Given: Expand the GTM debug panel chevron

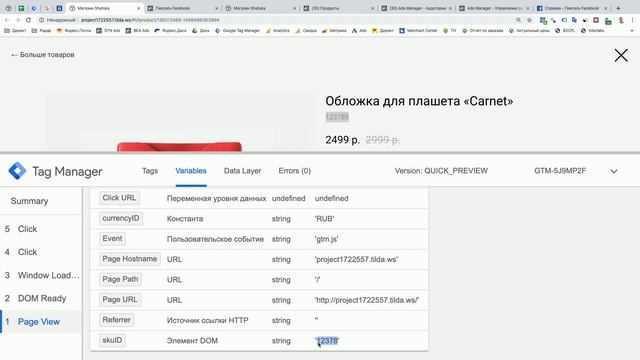Looking at the screenshot, I should [x=614, y=171].
